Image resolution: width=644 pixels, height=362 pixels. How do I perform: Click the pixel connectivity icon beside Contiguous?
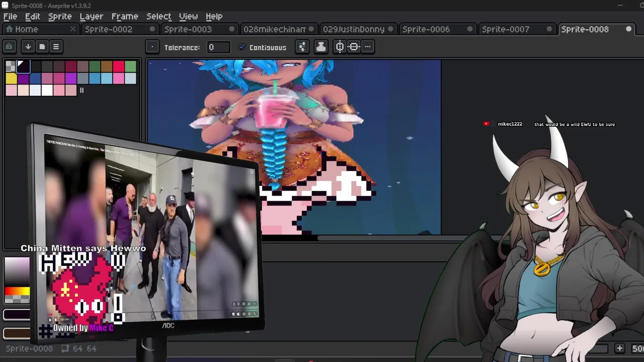click(x=302, y=47)
